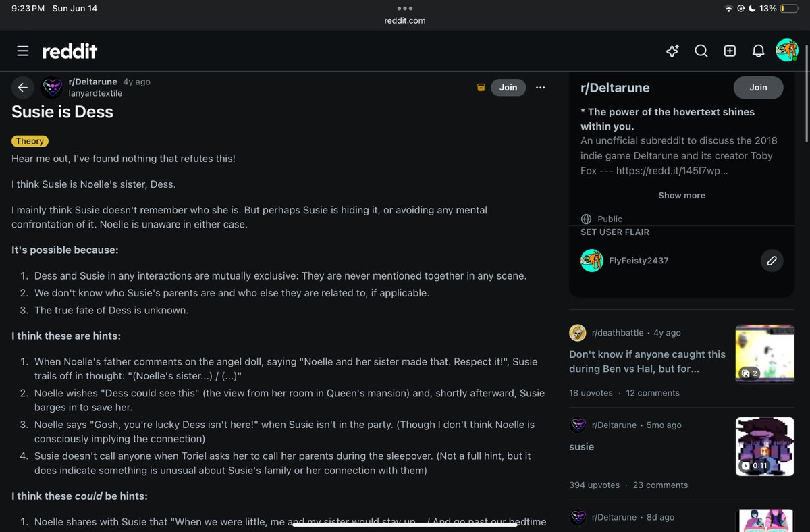The width and height of the screenshot is (810, 532).
Task: Click the Public globe icon
Action: click(586, 219)
